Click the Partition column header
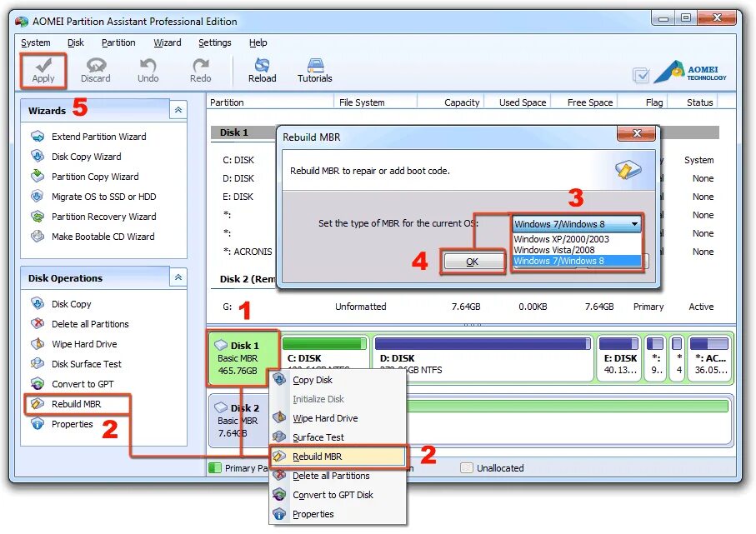Viewport: 756px width, 534px height. click(270, 102)
